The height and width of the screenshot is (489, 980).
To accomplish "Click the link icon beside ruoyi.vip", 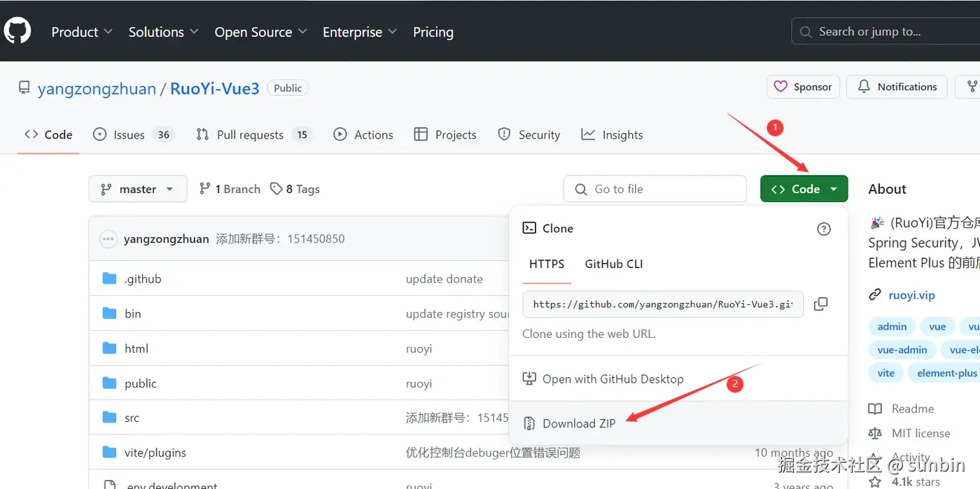I will pyautogui.click(x=875, y=295).
